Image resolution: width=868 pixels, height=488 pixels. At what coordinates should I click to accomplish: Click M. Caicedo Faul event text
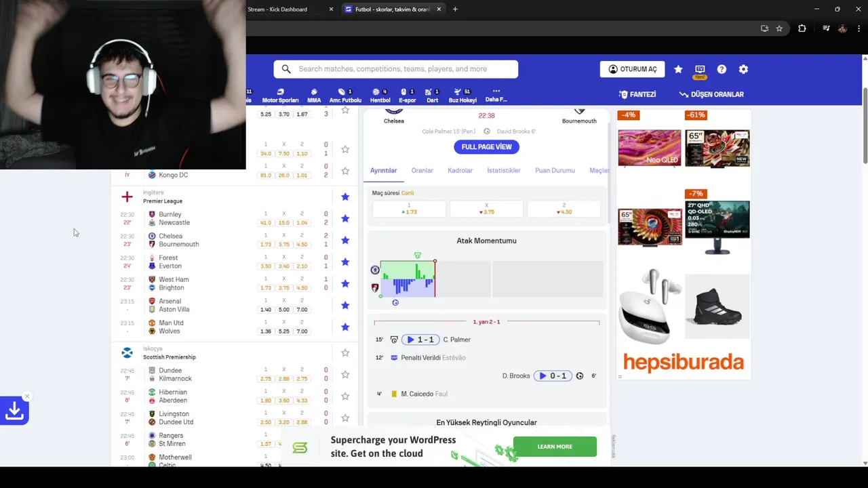coord(424,394)
